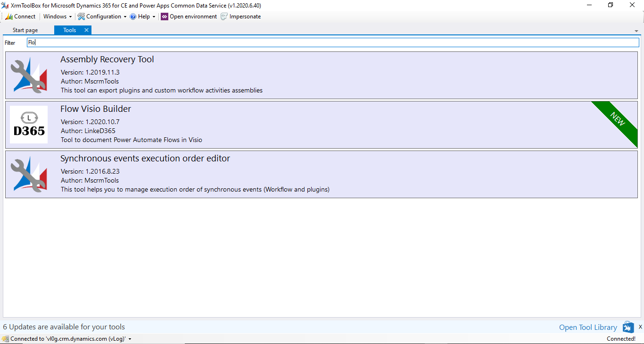Open Synchronous events execution order editor title

click(x=145, y=159)
